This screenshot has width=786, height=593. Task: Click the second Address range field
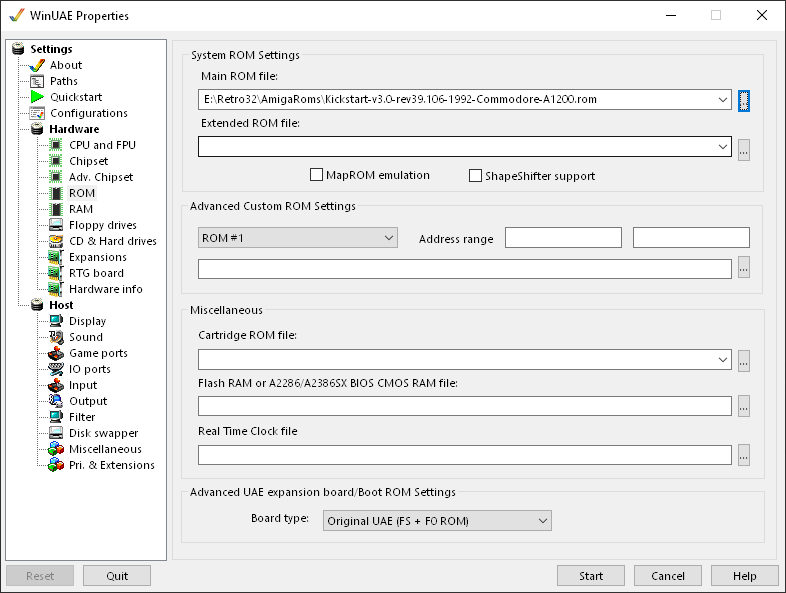(x=691, y=238)
